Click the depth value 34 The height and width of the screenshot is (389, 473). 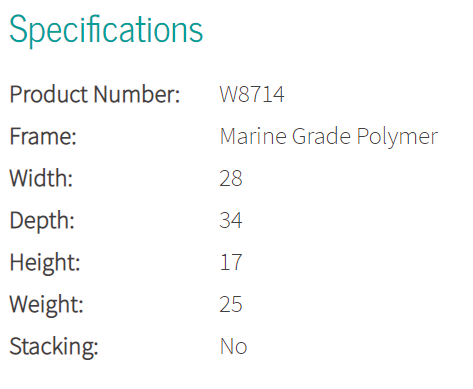(231, 220)
